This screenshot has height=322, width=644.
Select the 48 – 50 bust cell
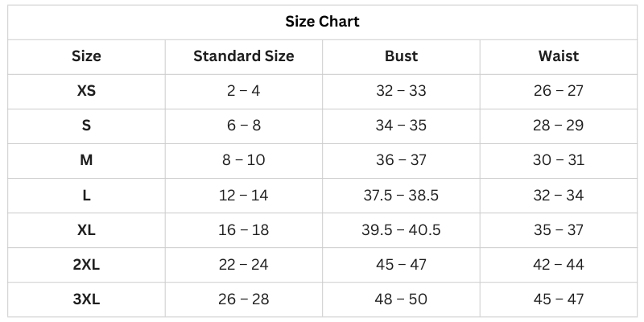(401, 299)
